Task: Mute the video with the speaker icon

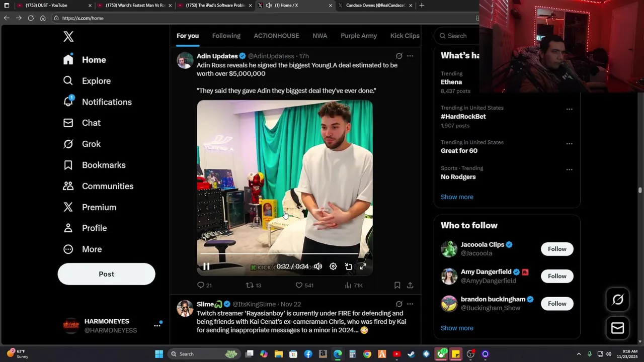Action: point(318,266)
